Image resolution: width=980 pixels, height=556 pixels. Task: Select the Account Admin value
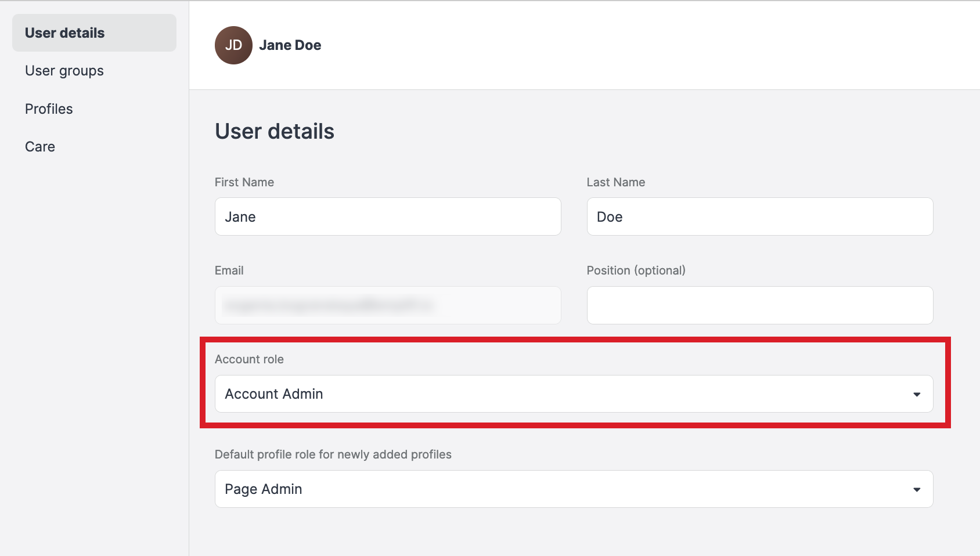point(273,393)
